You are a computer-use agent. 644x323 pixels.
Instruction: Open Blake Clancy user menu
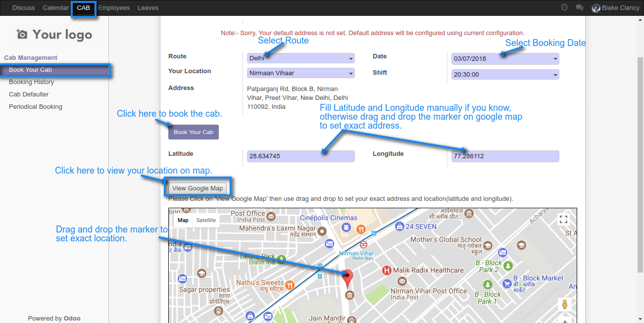[x=616, y=8]
